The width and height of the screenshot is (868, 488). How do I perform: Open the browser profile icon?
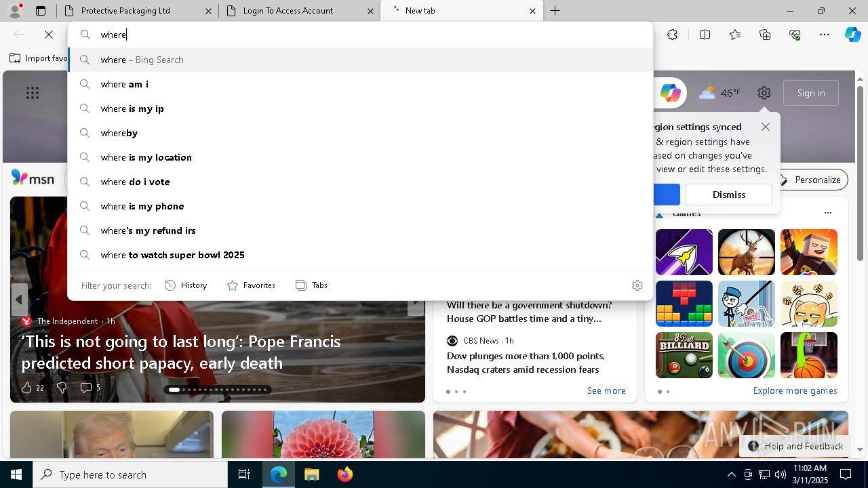[x=14, y=10]
